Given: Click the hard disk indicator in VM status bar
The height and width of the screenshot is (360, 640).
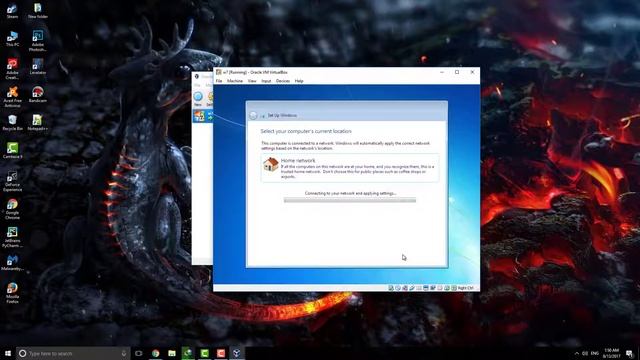Looking at the screenshot, I should pos(391,288).
